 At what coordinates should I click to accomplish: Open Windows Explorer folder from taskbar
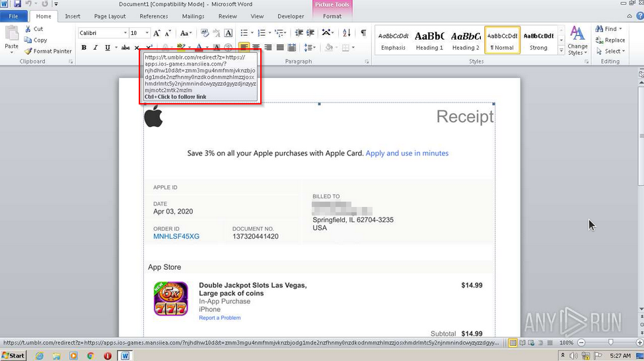[x=56, y=356]
